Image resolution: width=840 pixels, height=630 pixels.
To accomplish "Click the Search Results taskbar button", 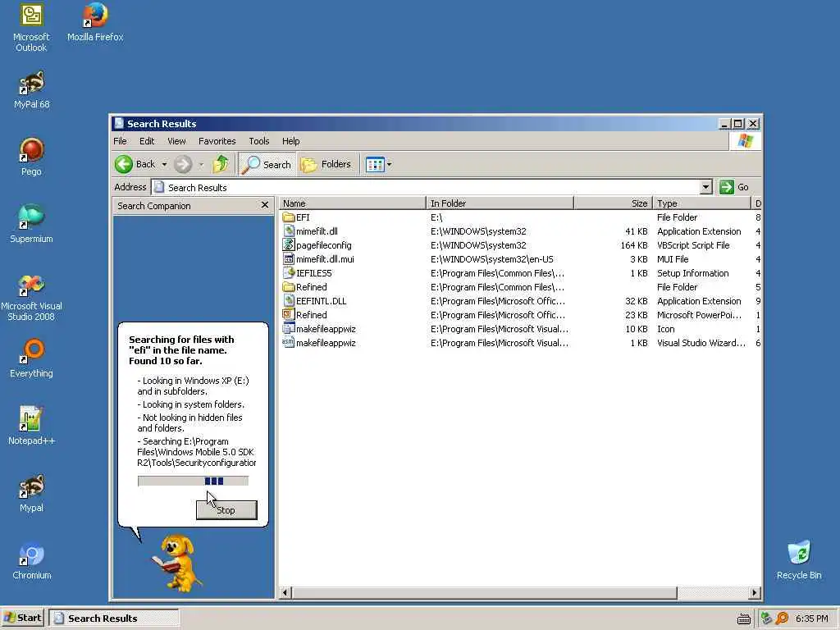I will point(113,618).
